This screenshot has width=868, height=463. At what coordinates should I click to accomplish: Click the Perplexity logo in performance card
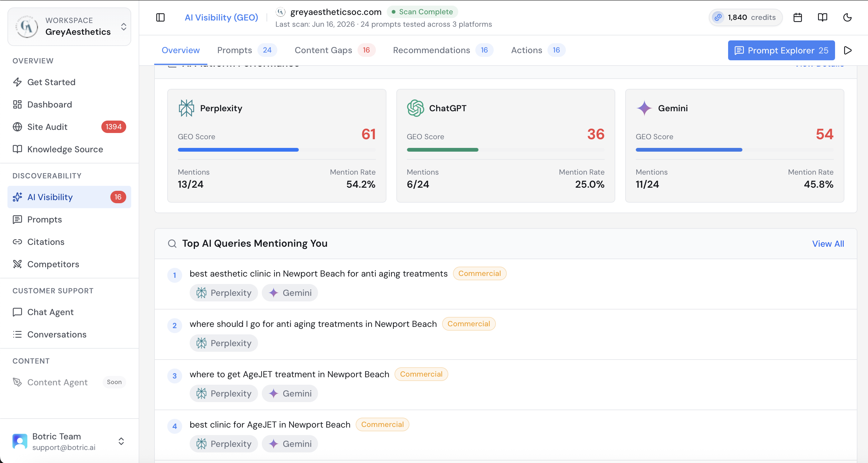[x=186, y=108]
